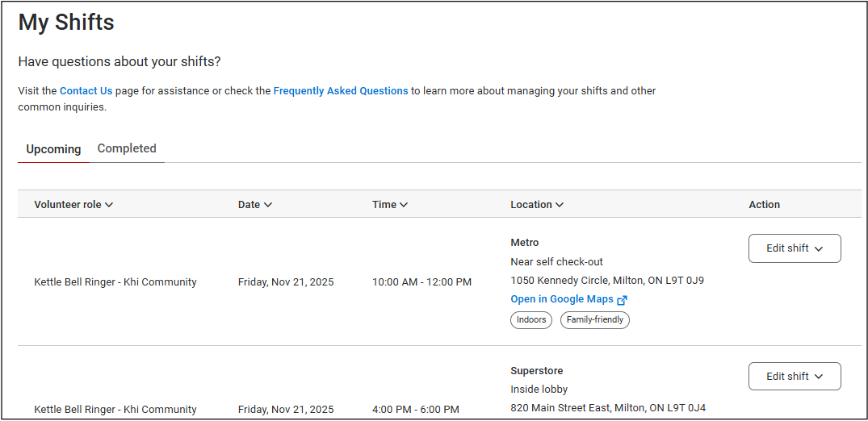Click external-link icon beside Open in Google Maps
Viewport: 868px width, 421px height.
[x=622, y=300]
